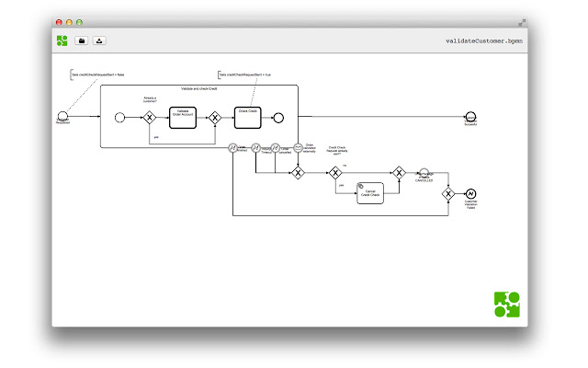Select the Cancel Credit Check task
The image size is (588, 368).
(x=370, y=193)
